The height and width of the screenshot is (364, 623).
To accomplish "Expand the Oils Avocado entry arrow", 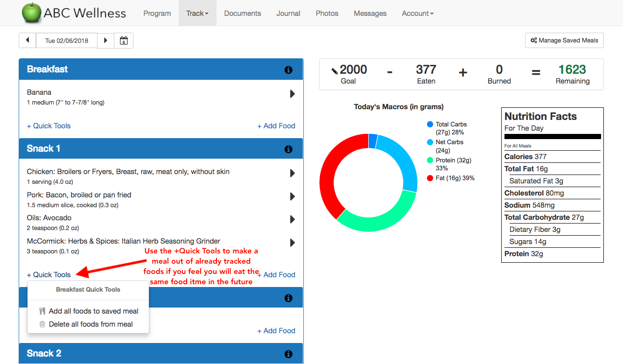I will (x=293, y=219).
